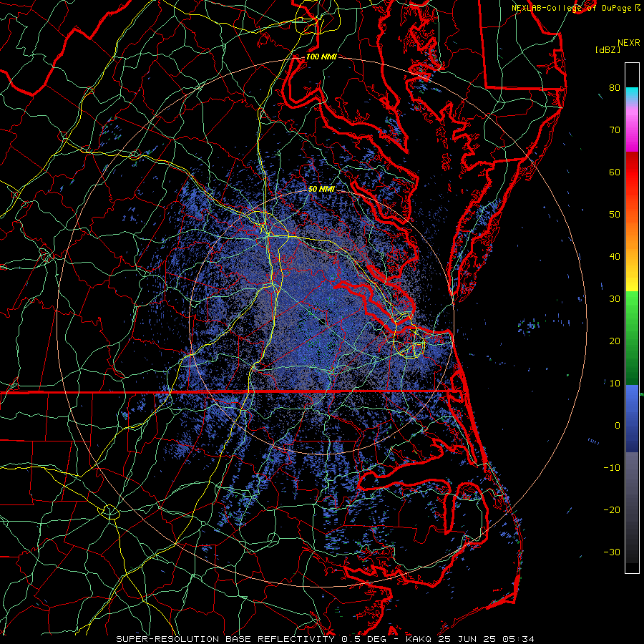Click the SUPER-RESOLUTION BASE REFLECTIVITY caption text

pos(225,639)
